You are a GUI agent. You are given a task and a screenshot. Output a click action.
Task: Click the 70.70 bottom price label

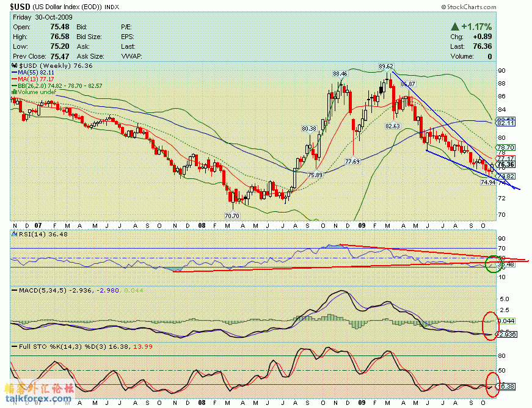pyautogui.click(x=232, y=216)
